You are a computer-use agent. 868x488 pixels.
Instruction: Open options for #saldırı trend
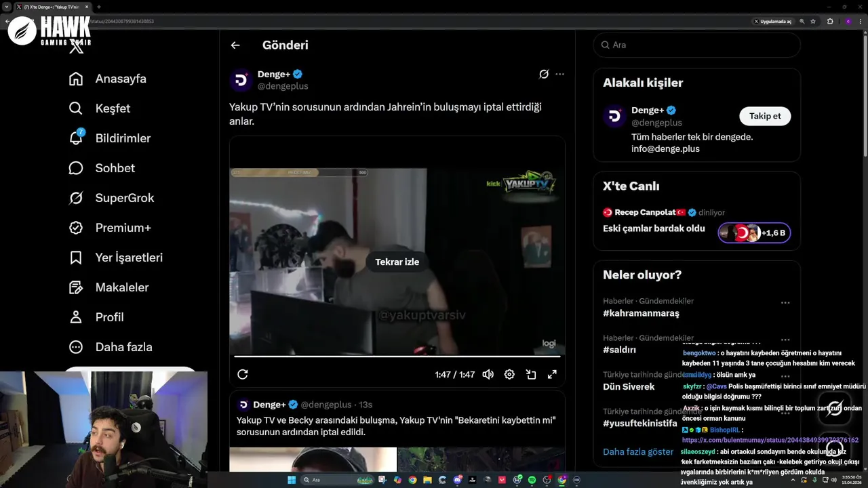pyautogui.click(x=785, y=340)
